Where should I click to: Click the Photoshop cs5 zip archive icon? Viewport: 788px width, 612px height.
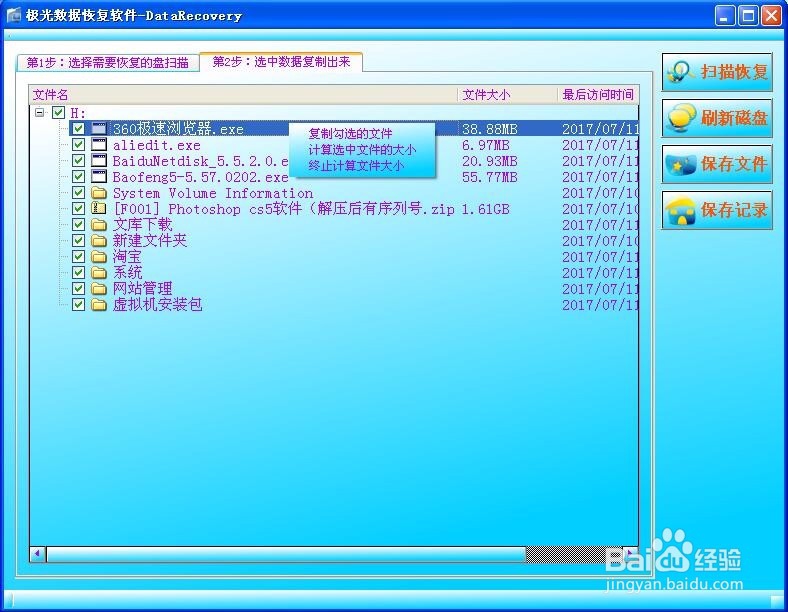[99, 209]
